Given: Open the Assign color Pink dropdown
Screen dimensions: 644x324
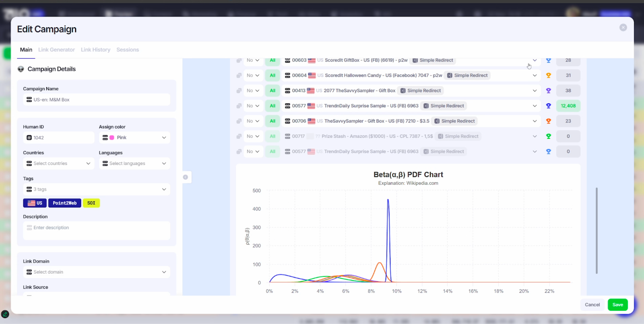Looking at the screenshot, I should coord(134,137).
